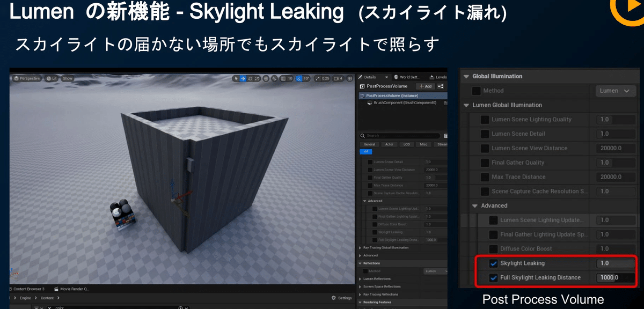
Task: Open content browser Settings
Action: point(342,298)
